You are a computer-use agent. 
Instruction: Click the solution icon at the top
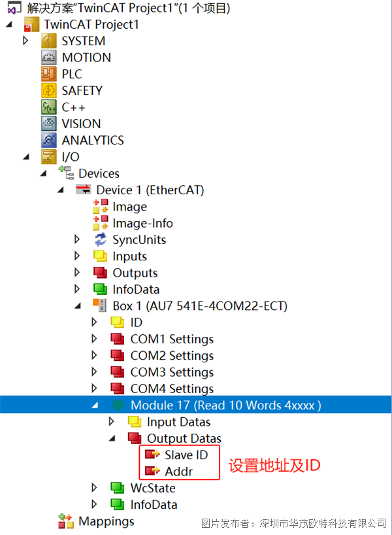pos(14,8)
